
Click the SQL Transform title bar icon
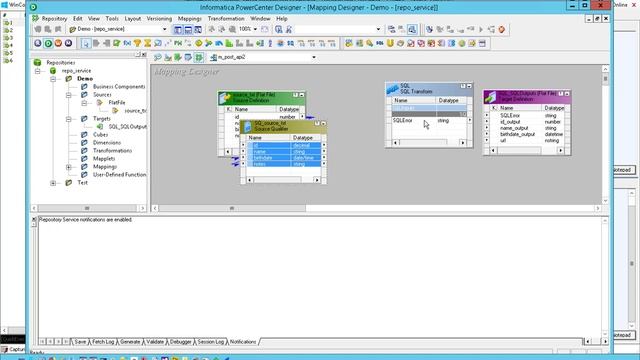(392, 88)
